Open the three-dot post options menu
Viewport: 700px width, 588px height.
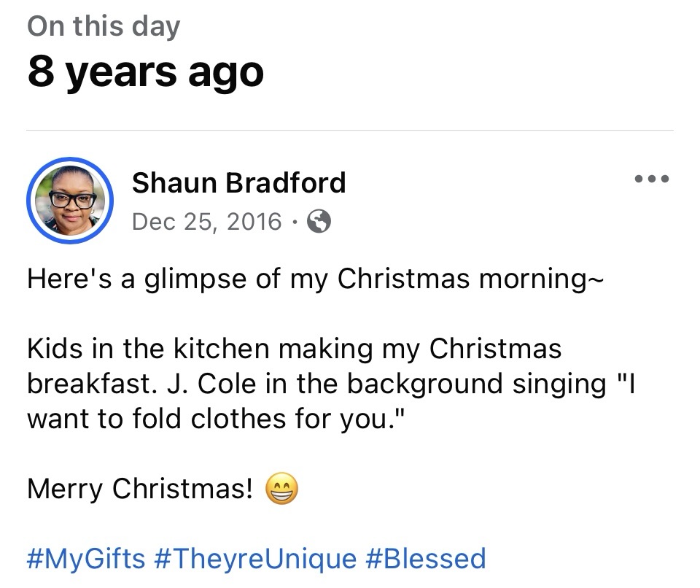[651, 179]
